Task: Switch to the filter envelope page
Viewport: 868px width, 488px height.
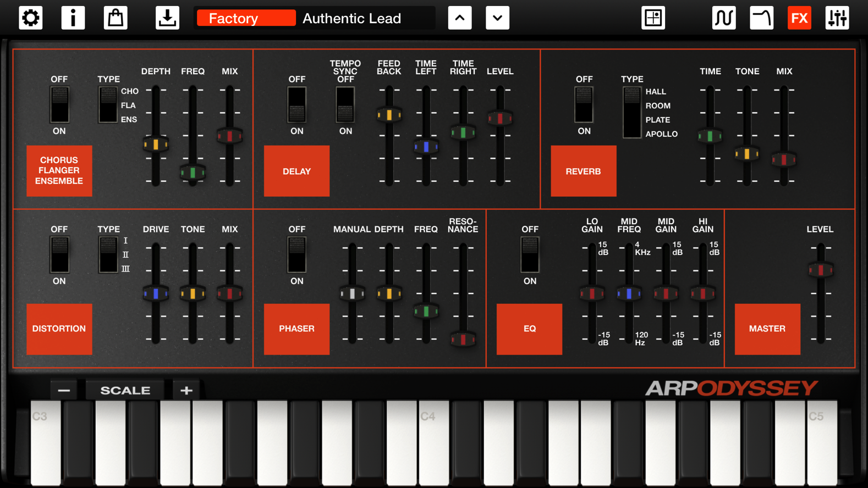Action: pyautogui.click(x=762, y=18)
